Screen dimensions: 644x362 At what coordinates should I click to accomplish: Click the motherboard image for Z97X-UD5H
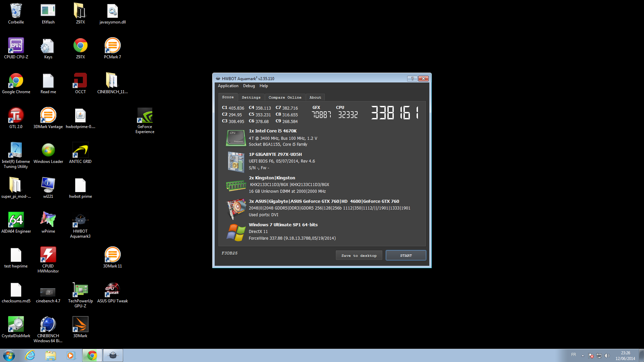(x=236, y=162)
